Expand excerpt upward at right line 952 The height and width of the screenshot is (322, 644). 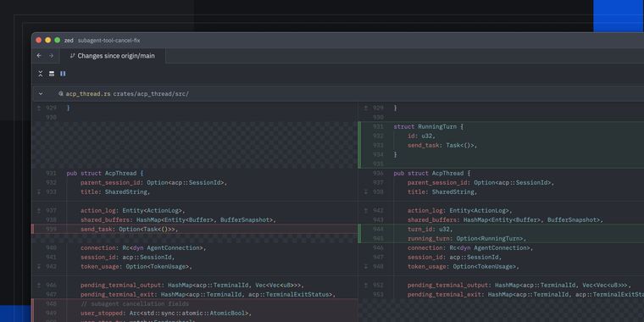pyautogui.click(x=366, y=285)
